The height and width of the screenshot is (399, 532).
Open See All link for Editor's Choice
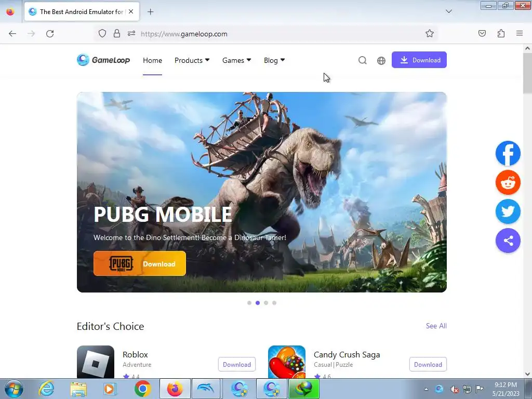coord(436,326)
